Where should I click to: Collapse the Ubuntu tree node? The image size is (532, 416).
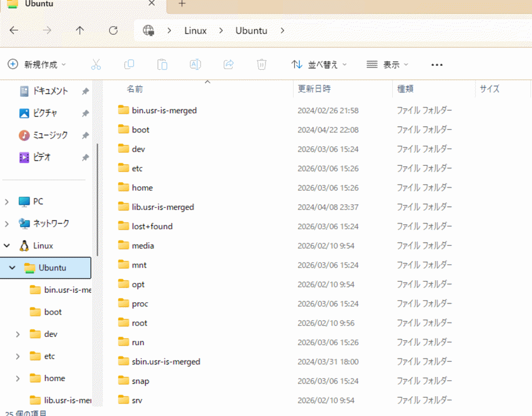tap(12, 268)
